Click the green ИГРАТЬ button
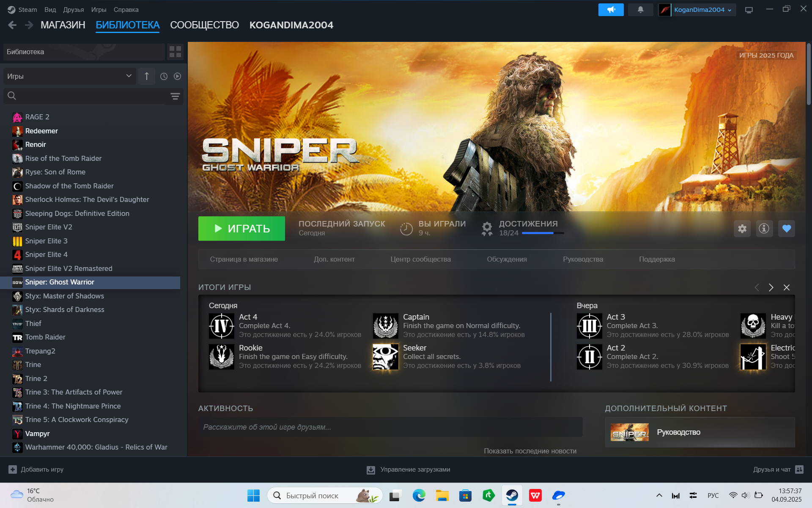This screenshot has height=508, width=812. coord(241,229)
